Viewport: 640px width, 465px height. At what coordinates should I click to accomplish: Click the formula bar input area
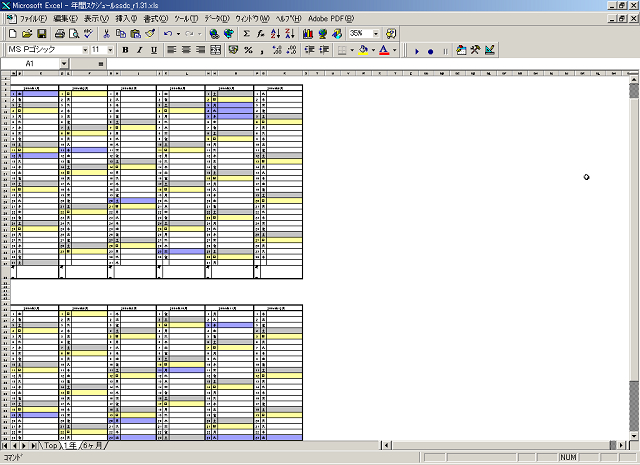point(373,64)
